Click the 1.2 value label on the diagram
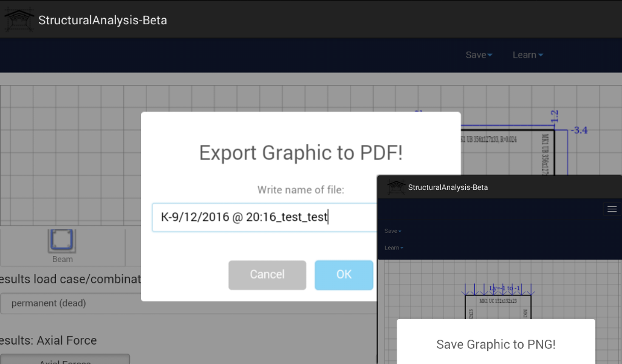Viewport: 622px width, 364px height. tap(555, 116)
